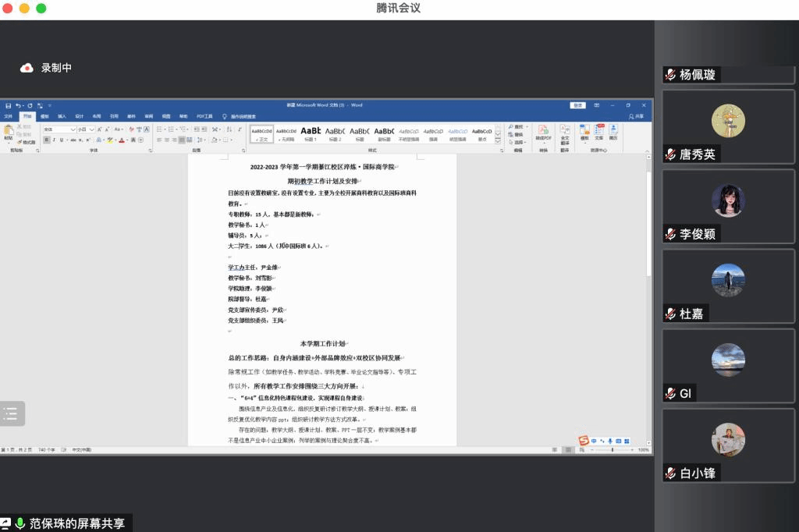Viewport: 799px width, 532px height.
Task: Click the Undo arrow icon in Word
Action: pyautogui.click(x=18, y=105)
